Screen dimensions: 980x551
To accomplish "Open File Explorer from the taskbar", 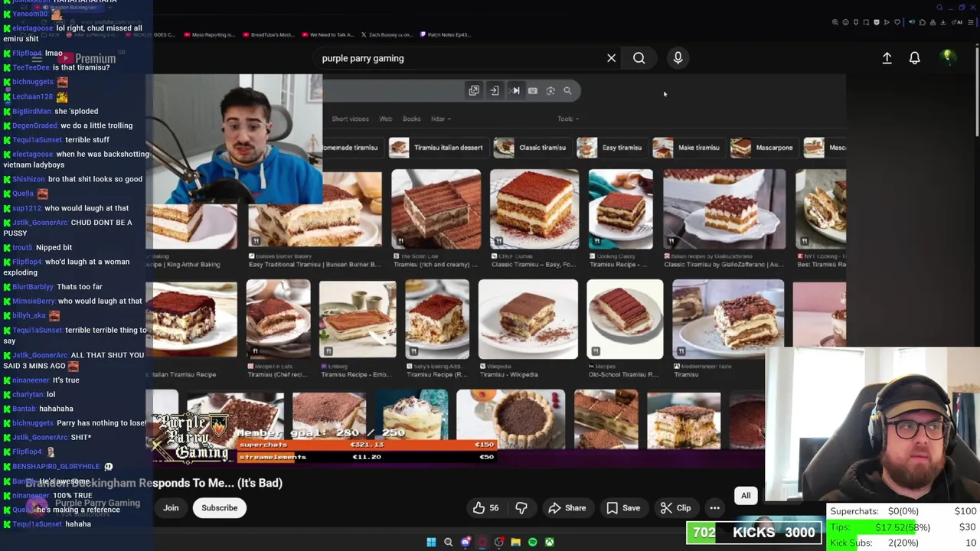I will (515, 542).
